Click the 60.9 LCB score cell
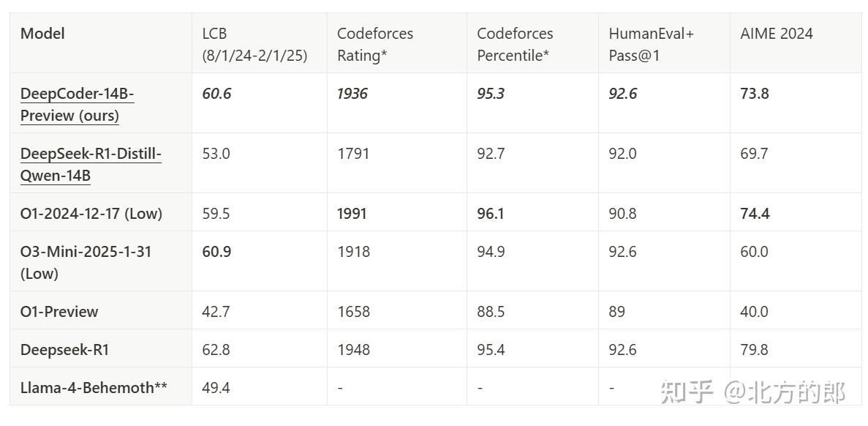 [x=216, y=252]
